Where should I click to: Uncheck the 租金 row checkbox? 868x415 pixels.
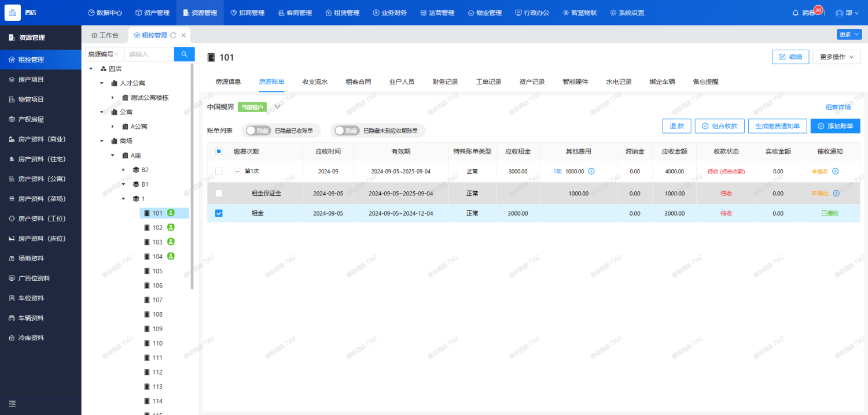coord(219,213)
